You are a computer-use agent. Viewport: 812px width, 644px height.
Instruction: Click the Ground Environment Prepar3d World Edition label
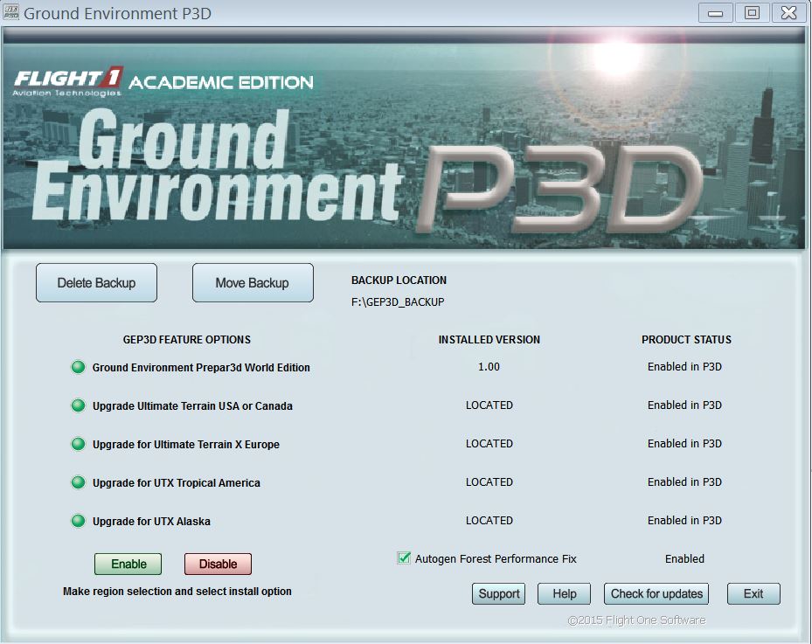(x=201, y=368)
